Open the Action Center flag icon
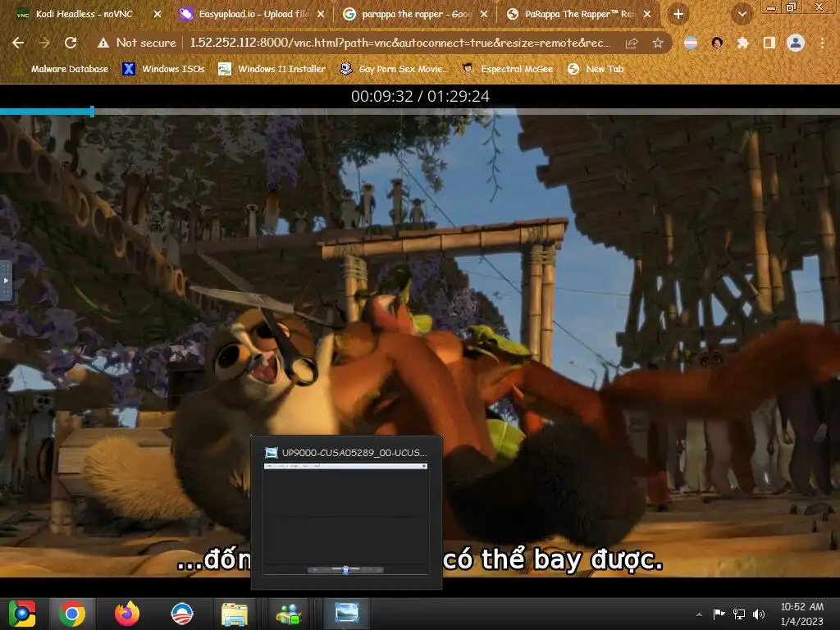This screenshot has width=840, height=630. (x=719, y=614)
